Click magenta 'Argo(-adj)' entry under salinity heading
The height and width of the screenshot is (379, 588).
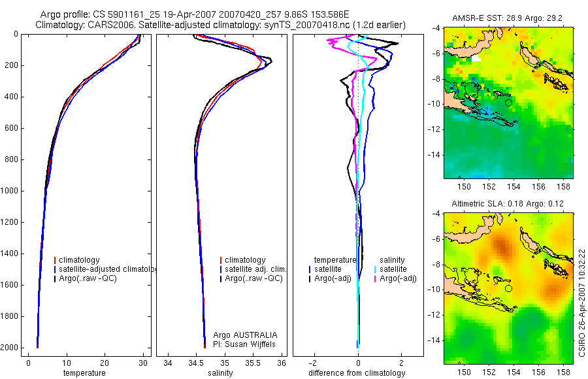click(x=399, y=278)
